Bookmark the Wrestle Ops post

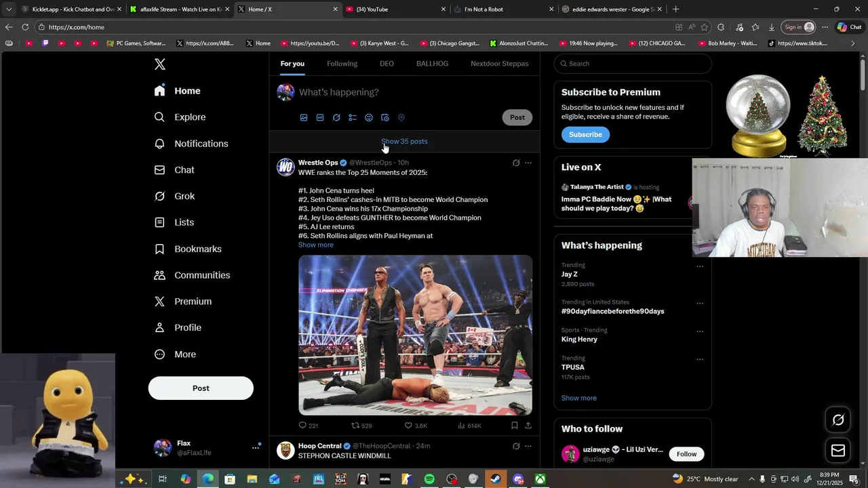(x=515, y=426)
